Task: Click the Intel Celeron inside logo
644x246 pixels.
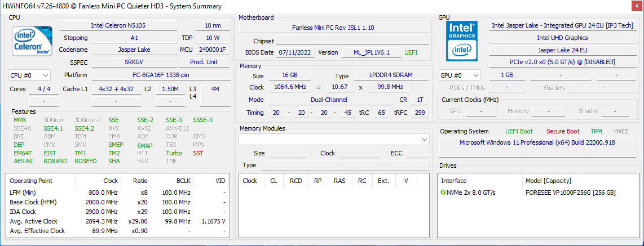Action: (x=32, y=41)
